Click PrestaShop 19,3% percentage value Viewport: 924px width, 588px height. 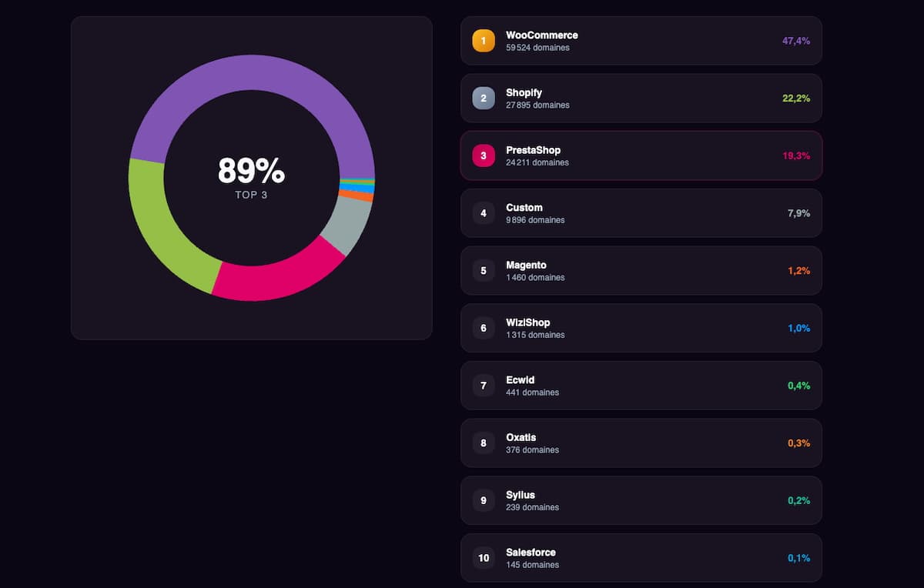click(796, 155)
